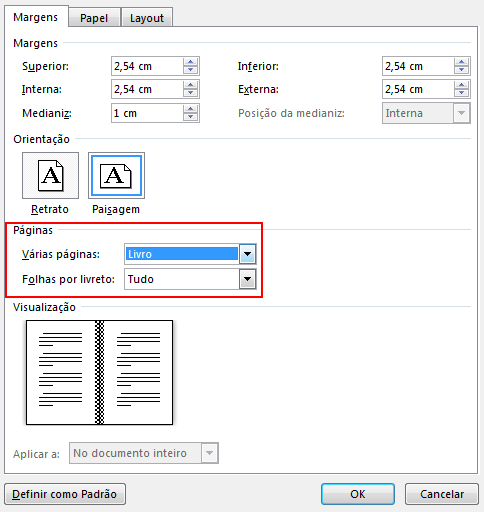Choose Paisagem page orientation
Viewport: 484px width, 512px height.
tap(116, 176)
